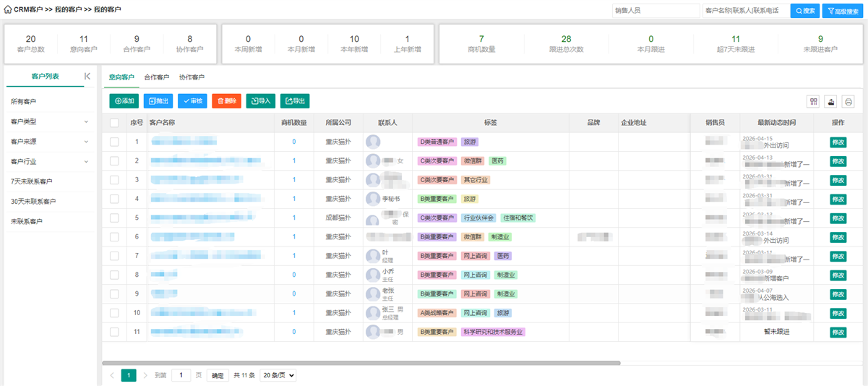Open the column filter settings icon
This screenshot has height=386, width=868.
click(814, 102)
